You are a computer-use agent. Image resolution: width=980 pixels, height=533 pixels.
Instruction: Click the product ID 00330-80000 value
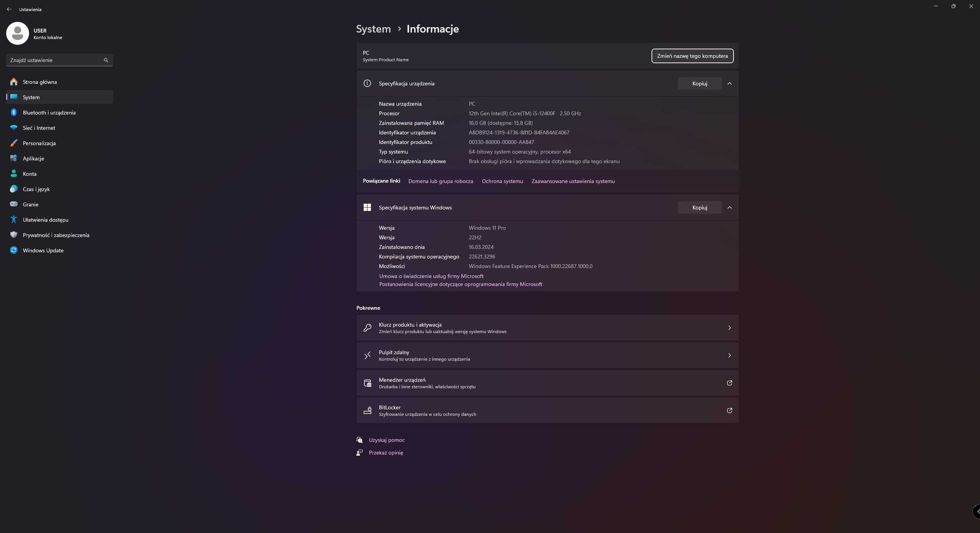[501, 142]
